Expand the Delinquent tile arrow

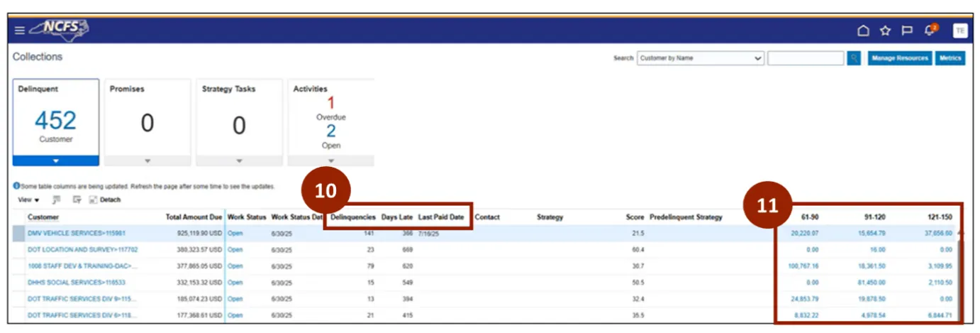coord(56,161)
